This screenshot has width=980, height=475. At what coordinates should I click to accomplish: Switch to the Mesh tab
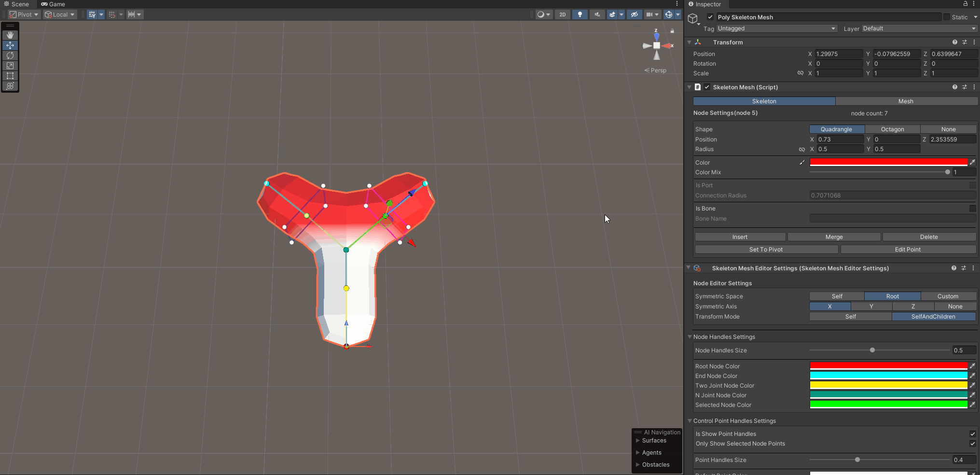pos(906,101)
